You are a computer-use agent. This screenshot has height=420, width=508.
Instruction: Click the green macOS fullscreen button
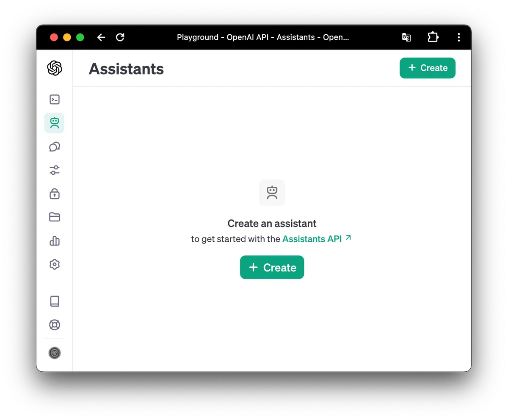click(x=80, y=37)
